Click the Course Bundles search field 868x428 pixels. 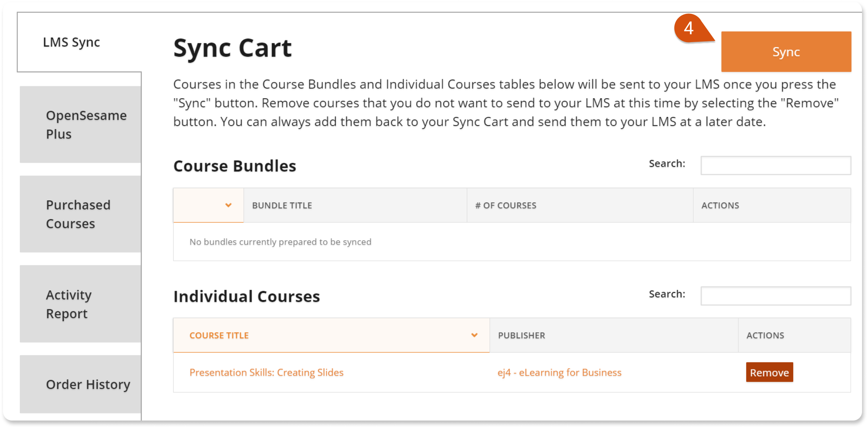coord(776,165)
